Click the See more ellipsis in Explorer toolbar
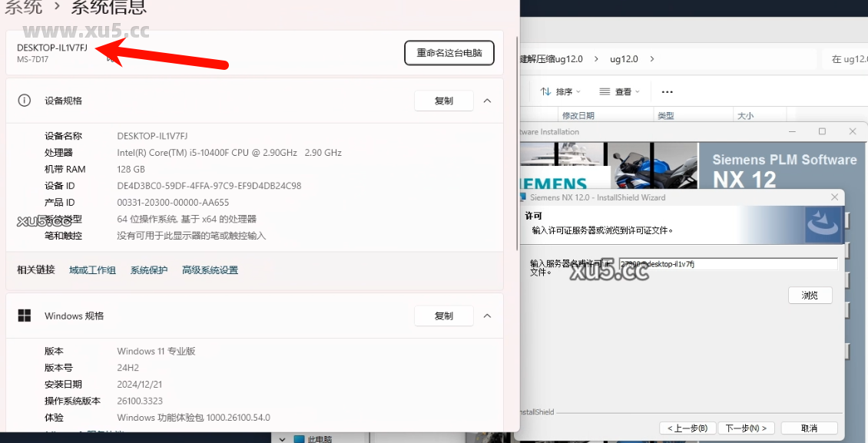Viewport: 868px width, 443px height. (x=667, y=91)
